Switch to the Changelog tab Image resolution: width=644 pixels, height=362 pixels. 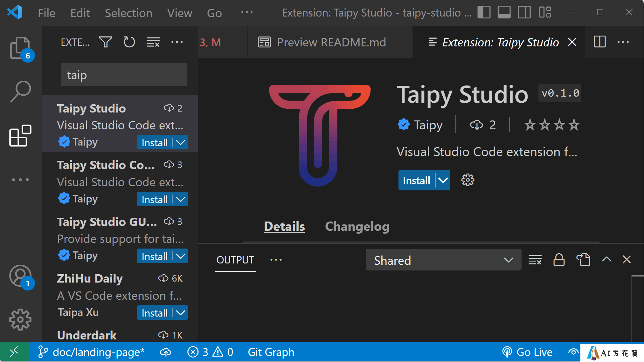357,227
